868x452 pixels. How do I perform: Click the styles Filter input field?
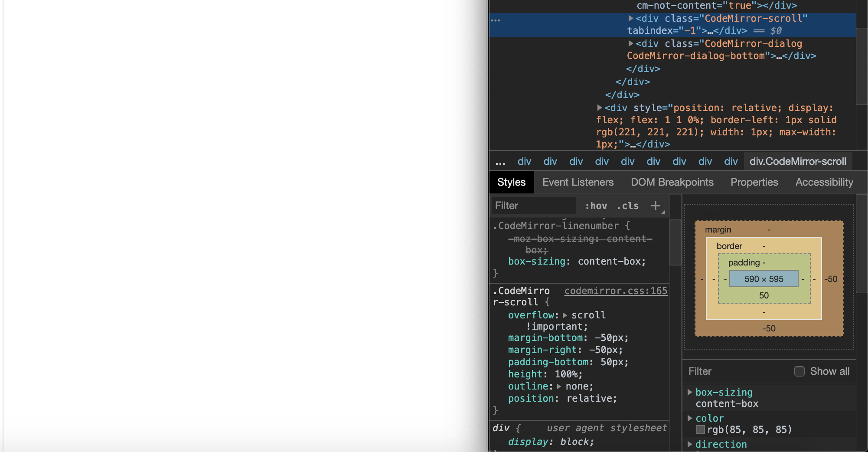point(533,206)
